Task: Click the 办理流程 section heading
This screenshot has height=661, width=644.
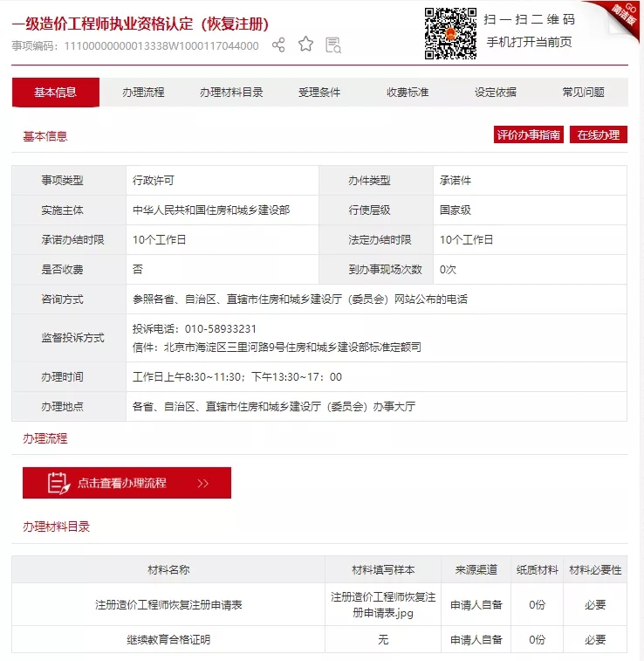Action: pyautogui.click(x=45, y=438)
